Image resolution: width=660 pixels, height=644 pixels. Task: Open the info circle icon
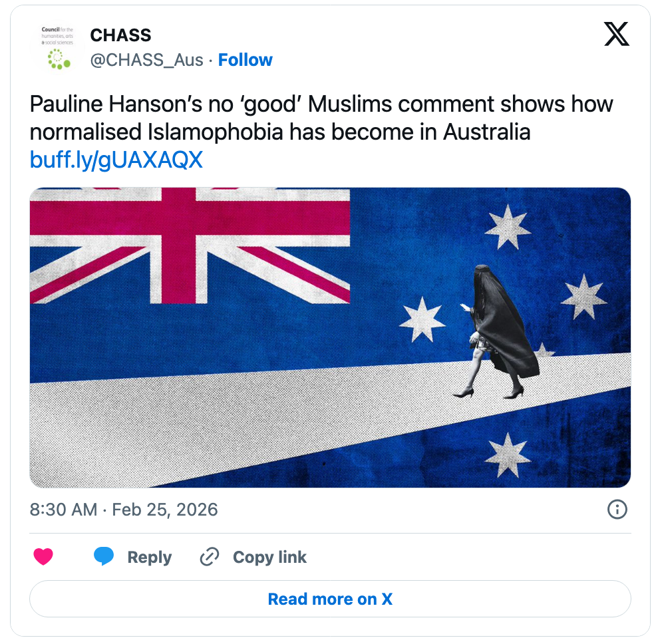617,510
